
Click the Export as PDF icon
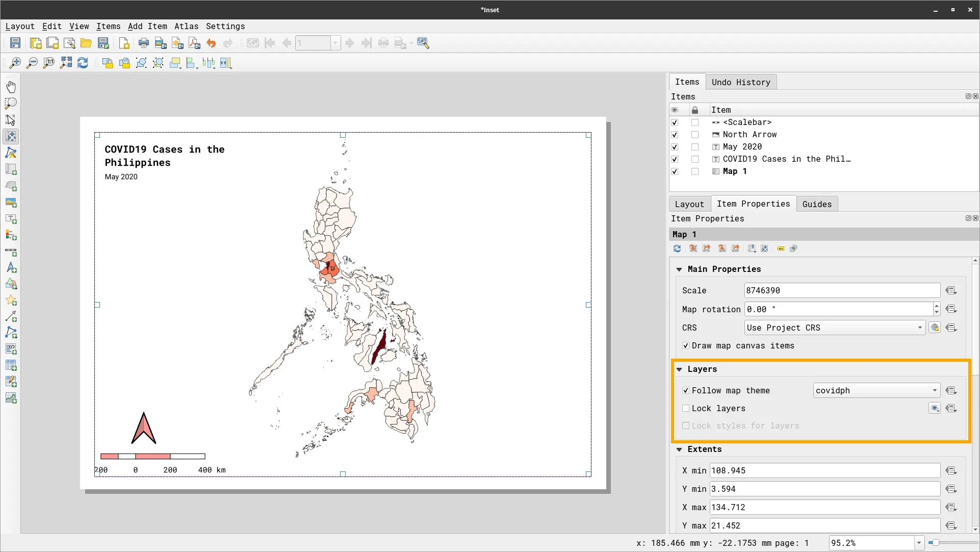pos(194,43)
